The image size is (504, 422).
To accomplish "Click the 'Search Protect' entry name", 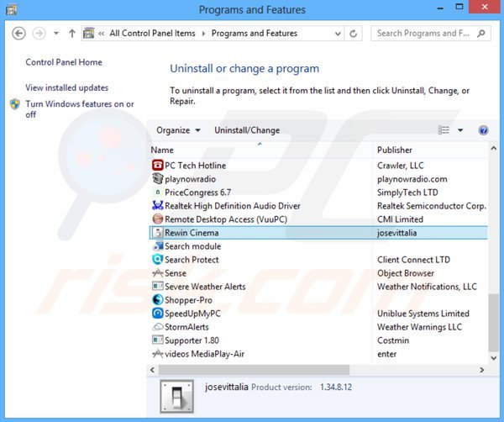I will click(x=192, y=260).
